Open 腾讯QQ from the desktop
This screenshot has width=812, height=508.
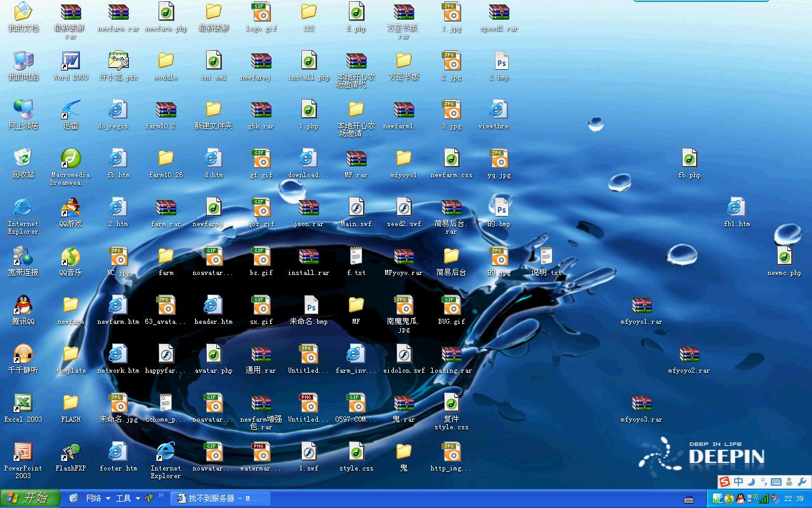[x=23, y=310]
